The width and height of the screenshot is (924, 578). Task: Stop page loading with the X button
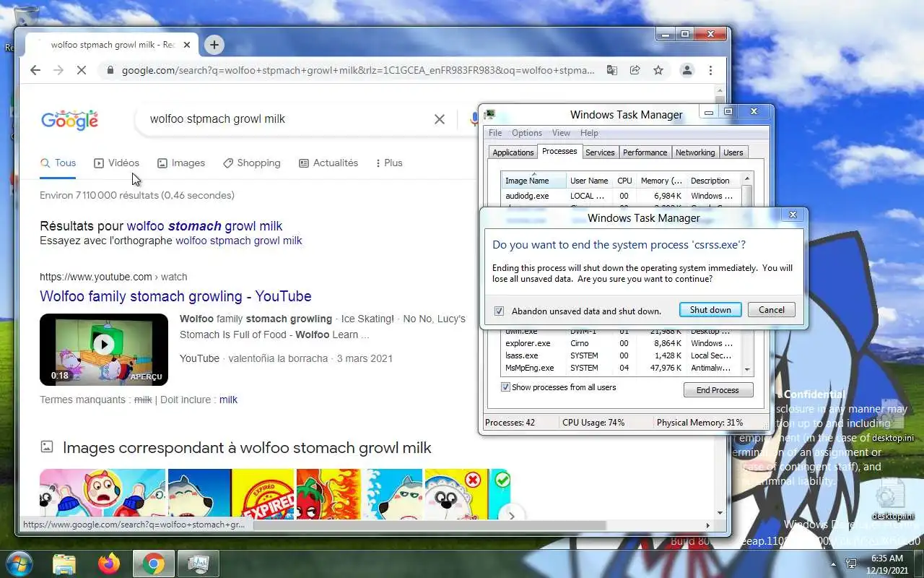pyautogui.click(x=82, y=70)
